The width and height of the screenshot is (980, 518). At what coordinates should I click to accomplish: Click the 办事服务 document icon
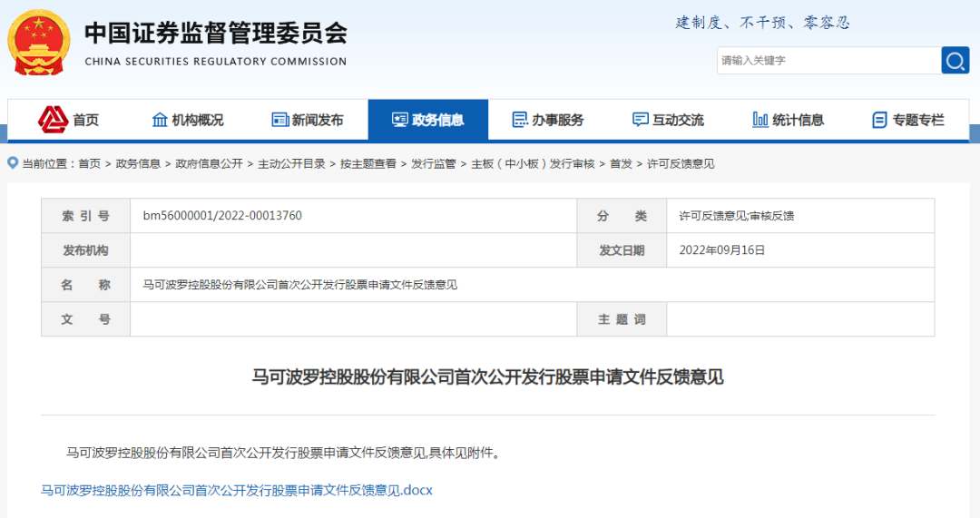pos(520,120)
